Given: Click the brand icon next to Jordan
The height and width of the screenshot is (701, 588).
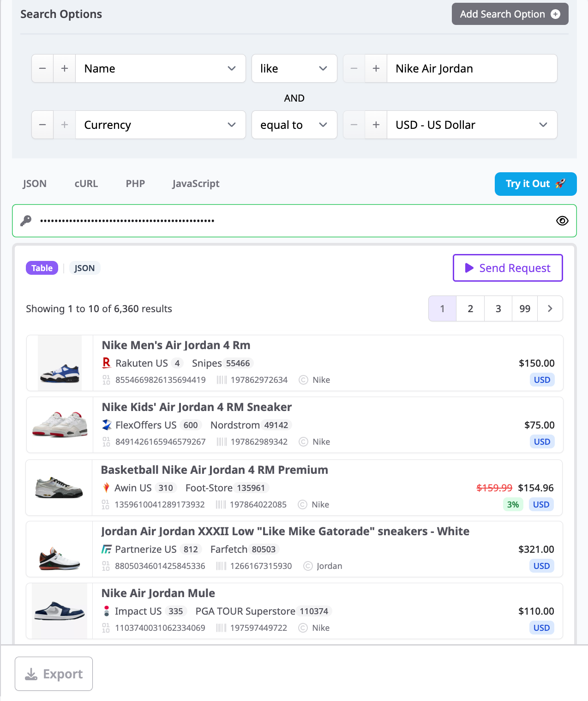Looking at the screenshot, I should point(308,566).
